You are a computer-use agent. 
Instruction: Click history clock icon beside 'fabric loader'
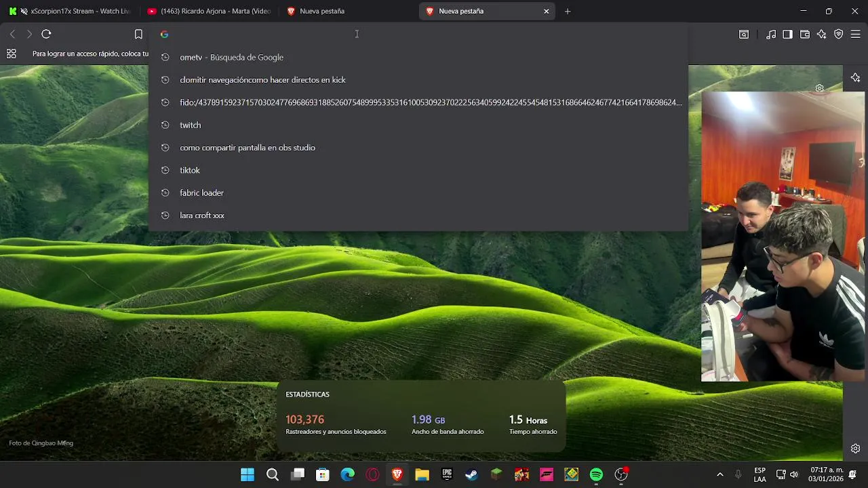click(165, 192)
